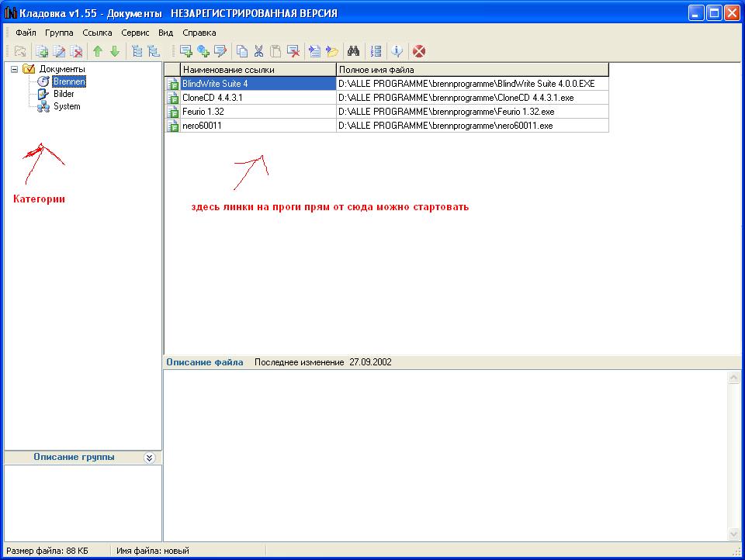Image resolution: width=745 pixels, height=560 pixels.
Task: Click the tree icon with evenly aligned branches
Action: [137, 51]
